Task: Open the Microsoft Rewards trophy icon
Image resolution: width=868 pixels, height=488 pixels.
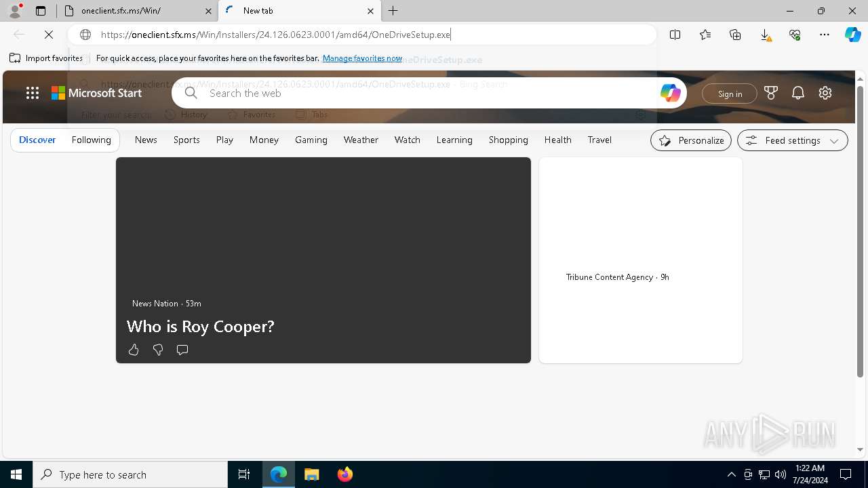Action: [x=770, y=93]
